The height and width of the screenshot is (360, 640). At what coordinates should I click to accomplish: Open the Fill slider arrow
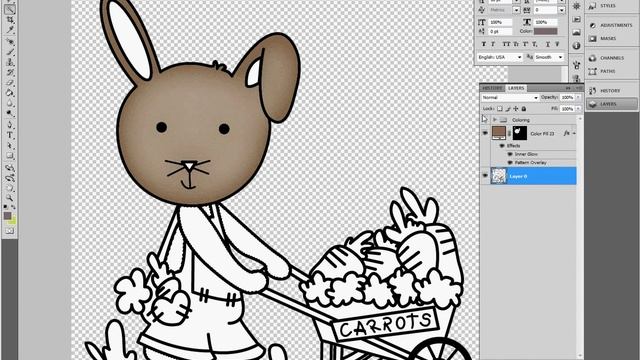(578, 109)
